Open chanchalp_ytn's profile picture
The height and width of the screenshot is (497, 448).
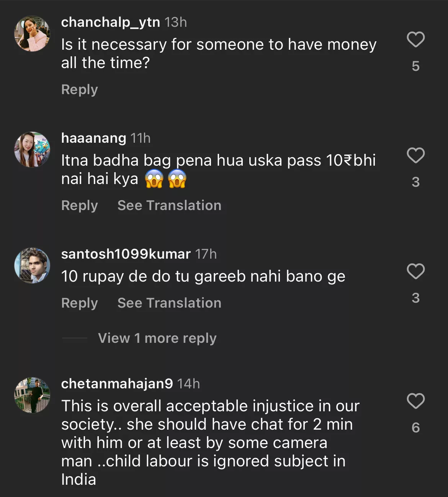click(x=32, y=34)
